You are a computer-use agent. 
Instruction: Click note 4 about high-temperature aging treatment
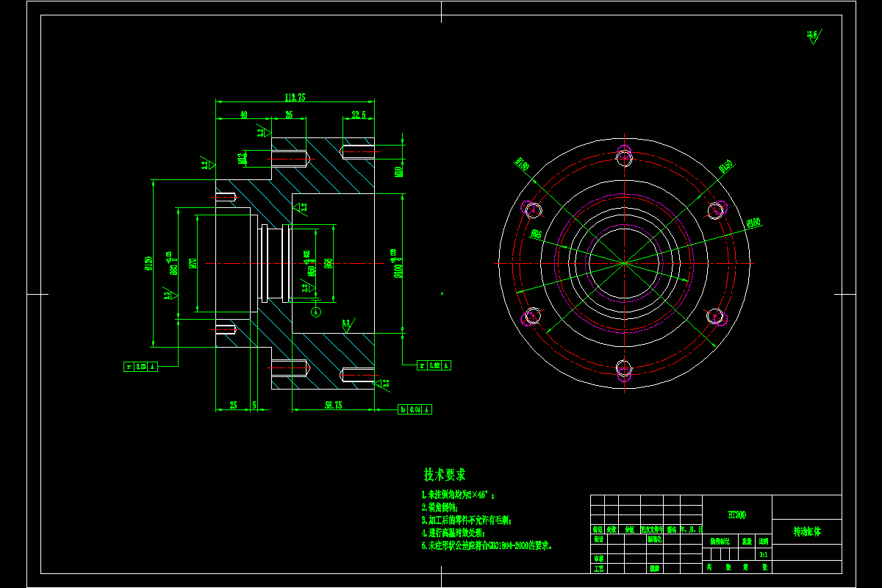coord(453,533)
